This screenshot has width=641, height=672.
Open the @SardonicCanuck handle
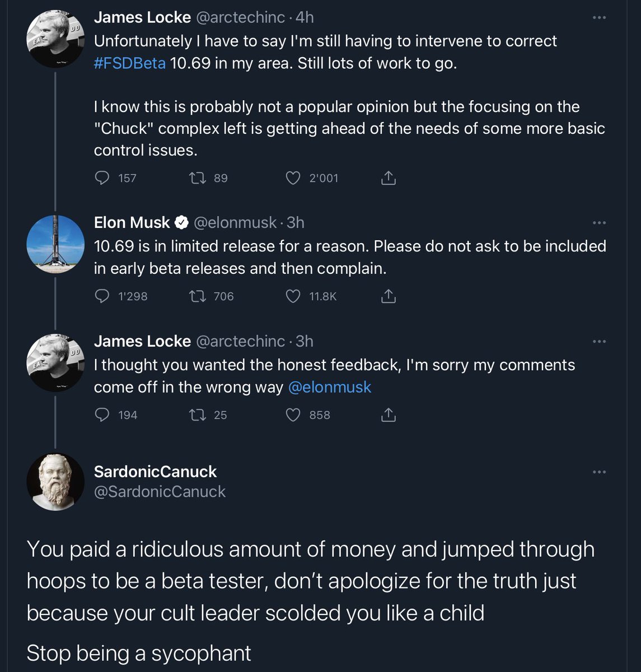(160, 492)
